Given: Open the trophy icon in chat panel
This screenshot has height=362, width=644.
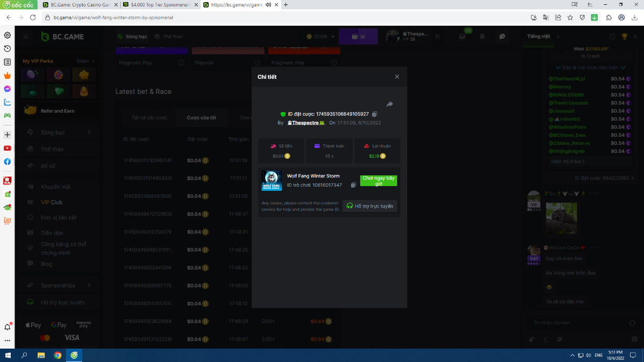Looking at the screenshot, I should [x=624, y=36].
